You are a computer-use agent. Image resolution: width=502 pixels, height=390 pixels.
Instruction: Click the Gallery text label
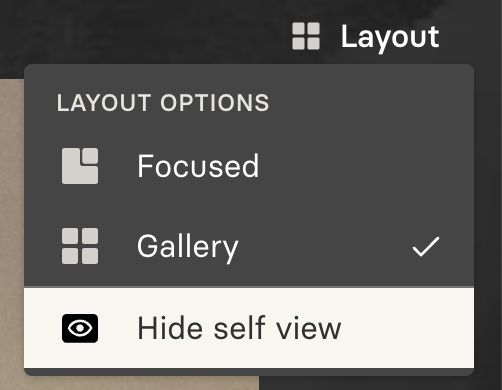click(x=188, y=247)
